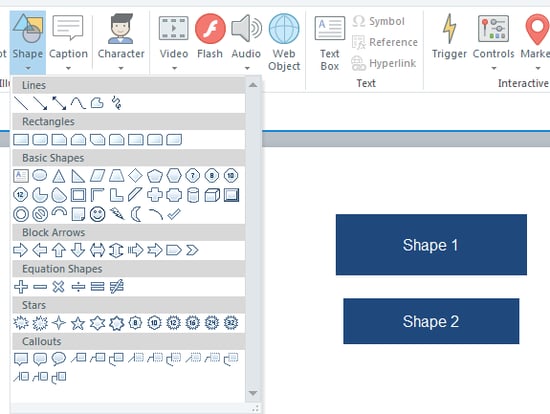550x414 pixels.
Task: Open the Caption dropdown arrow
Action: coord(68,68)
